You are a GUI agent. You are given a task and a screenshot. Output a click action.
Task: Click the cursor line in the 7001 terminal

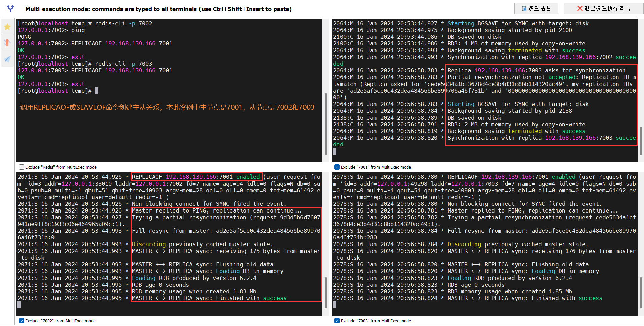coord(335,151)
